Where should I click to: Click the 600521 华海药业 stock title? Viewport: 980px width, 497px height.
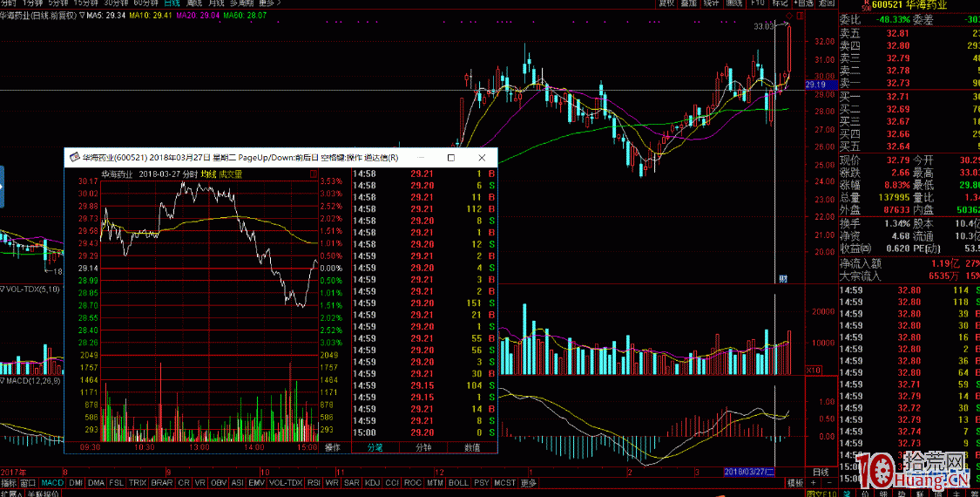(x=911, y=5)
